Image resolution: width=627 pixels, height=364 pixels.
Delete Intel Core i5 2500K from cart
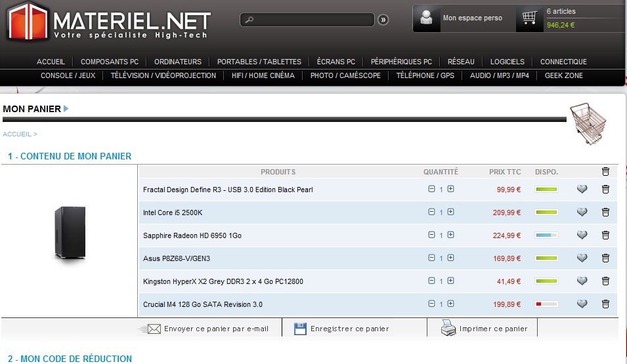[x=605, y=212]
